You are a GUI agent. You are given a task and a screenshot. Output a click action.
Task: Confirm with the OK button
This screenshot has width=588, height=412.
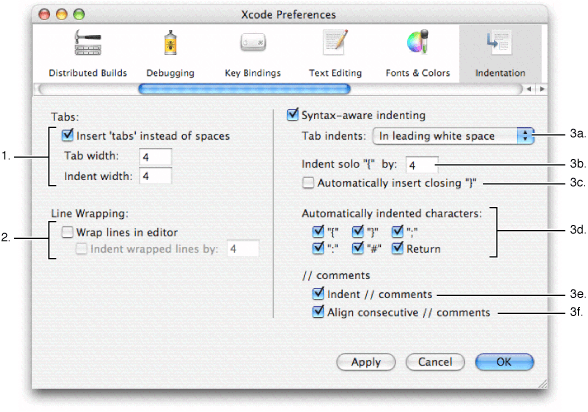504,362
